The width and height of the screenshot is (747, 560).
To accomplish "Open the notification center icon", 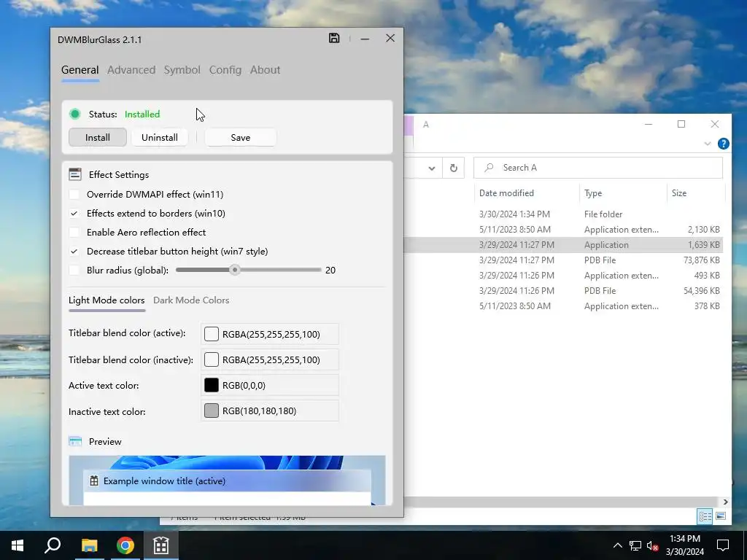I will 723,545.
